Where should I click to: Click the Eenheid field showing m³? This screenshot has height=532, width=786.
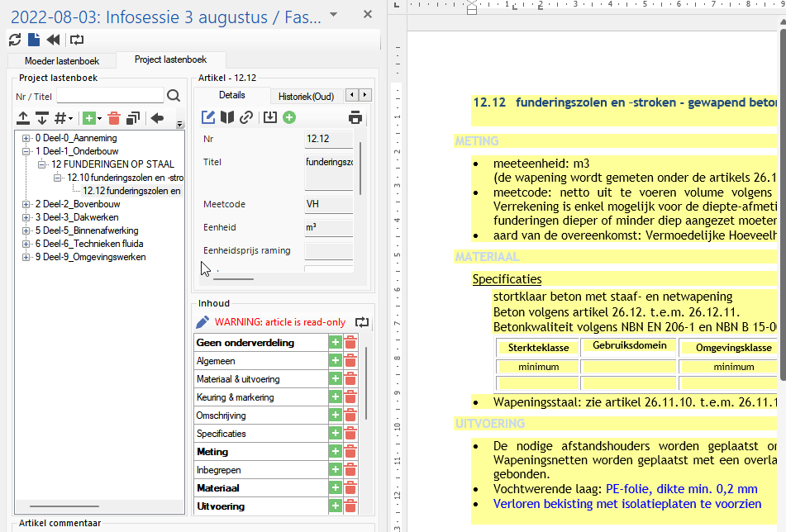pos(329,227)
